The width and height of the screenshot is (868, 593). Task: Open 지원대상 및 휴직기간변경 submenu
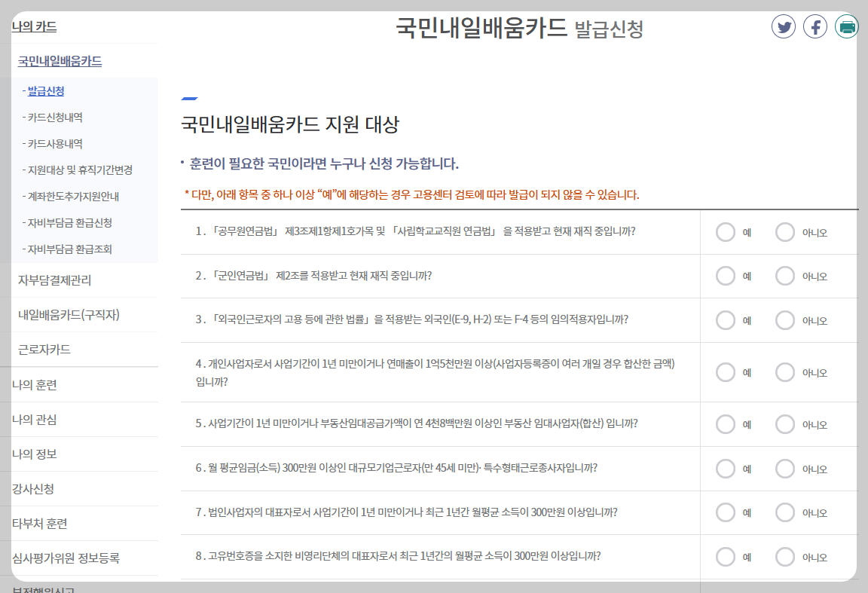[x=80, y=170]
